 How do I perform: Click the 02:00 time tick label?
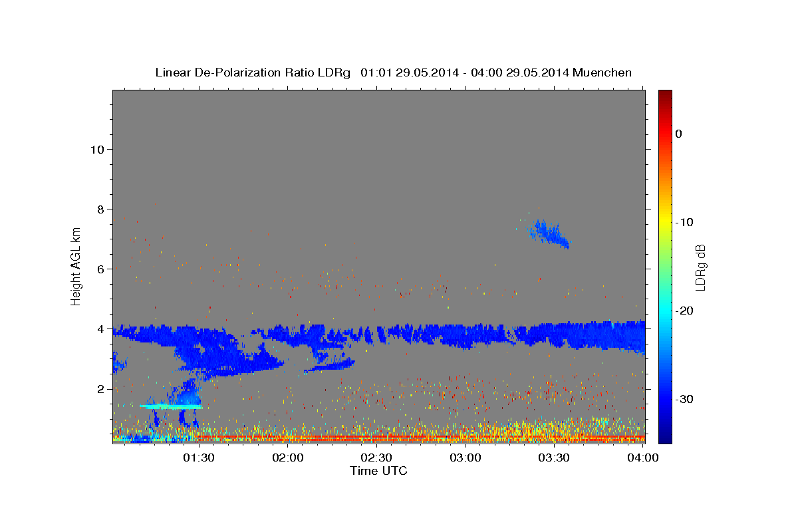[288, 458]
